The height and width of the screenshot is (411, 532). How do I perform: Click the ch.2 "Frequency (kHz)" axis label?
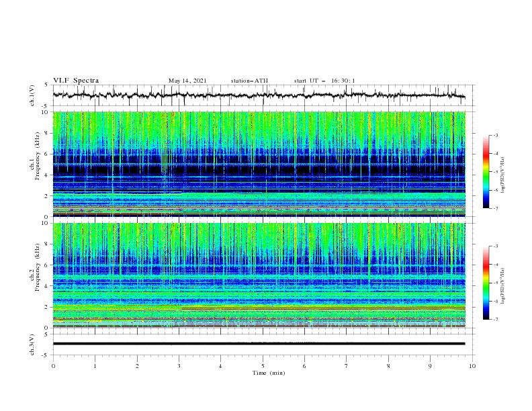click(36, 267)
